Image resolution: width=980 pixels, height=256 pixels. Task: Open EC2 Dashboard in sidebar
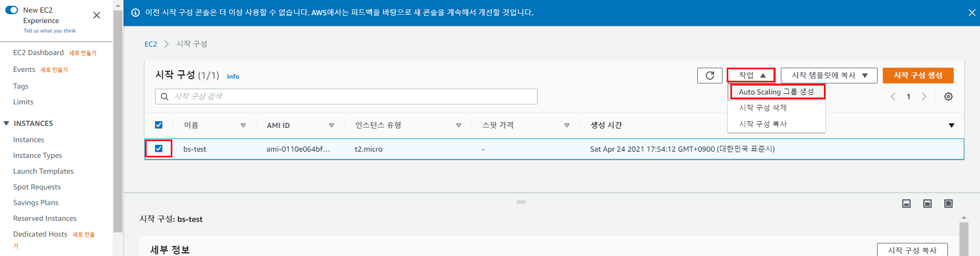pos(38,52)
